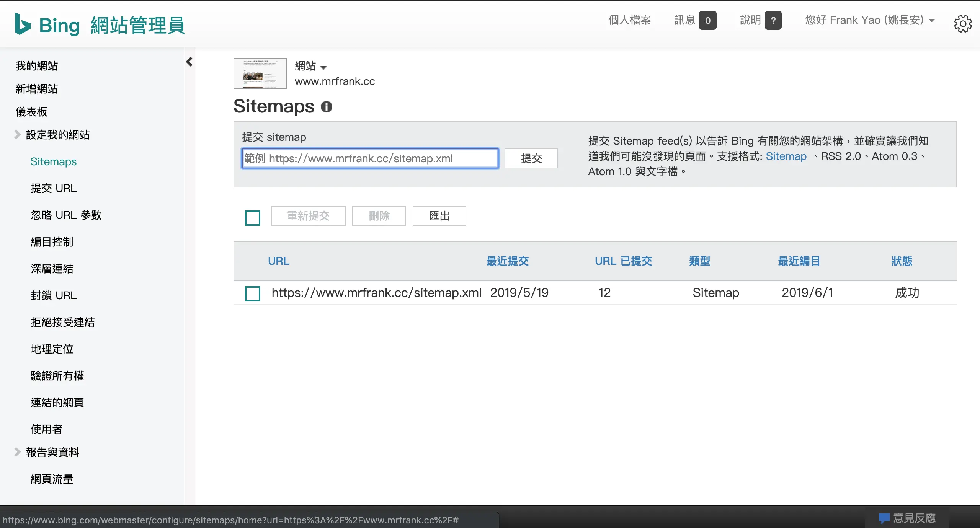980x528 pixels.
Task: Open the Messages link in the header
Action: [x=684, y=20]
